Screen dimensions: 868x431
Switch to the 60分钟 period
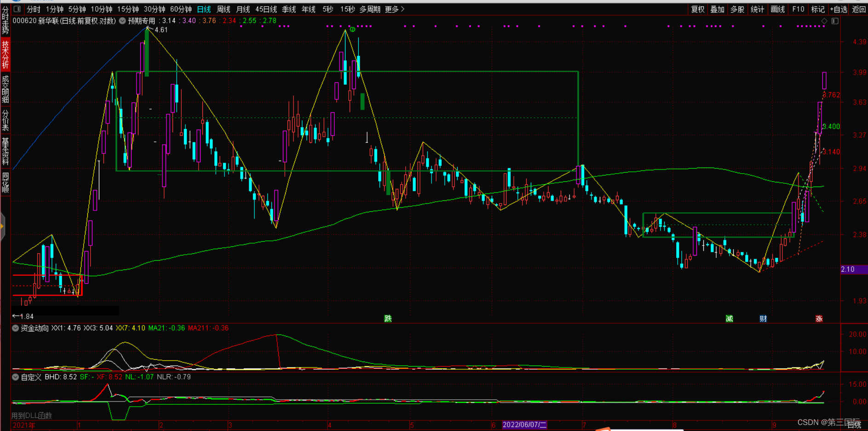tap(181, 9)
